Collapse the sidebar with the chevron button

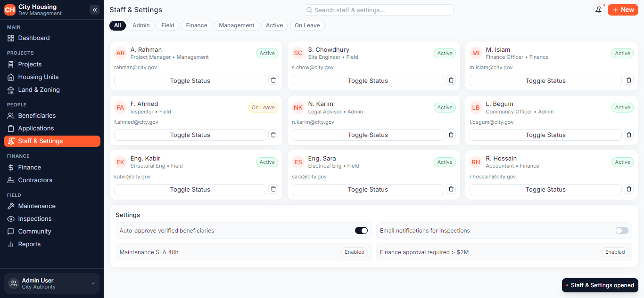click(95, 10)
